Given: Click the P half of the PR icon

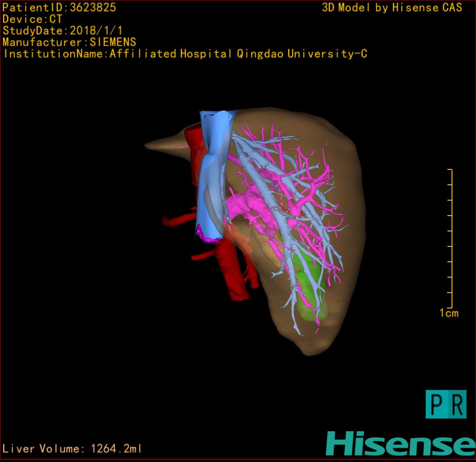Looking at the screenshot, I should tap(435, 404).
